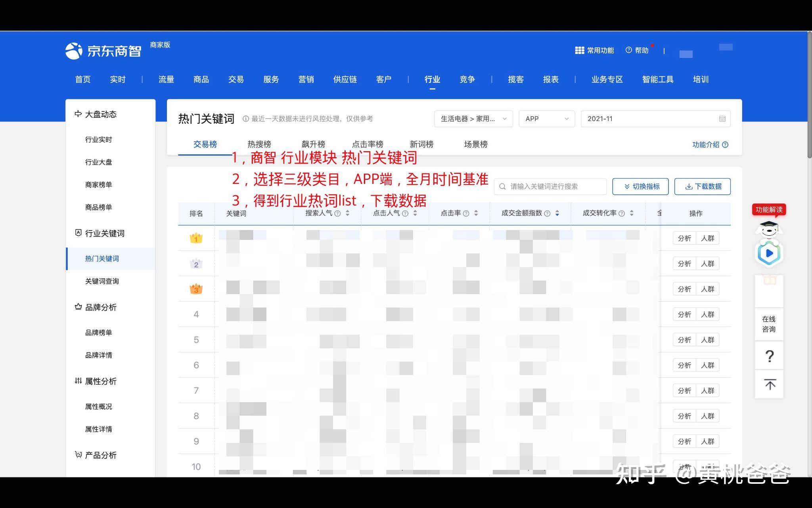The height and width of the screenshot is (508, 812).
Task: Switch to the 场景榜 tab
Action: (476, 144)
